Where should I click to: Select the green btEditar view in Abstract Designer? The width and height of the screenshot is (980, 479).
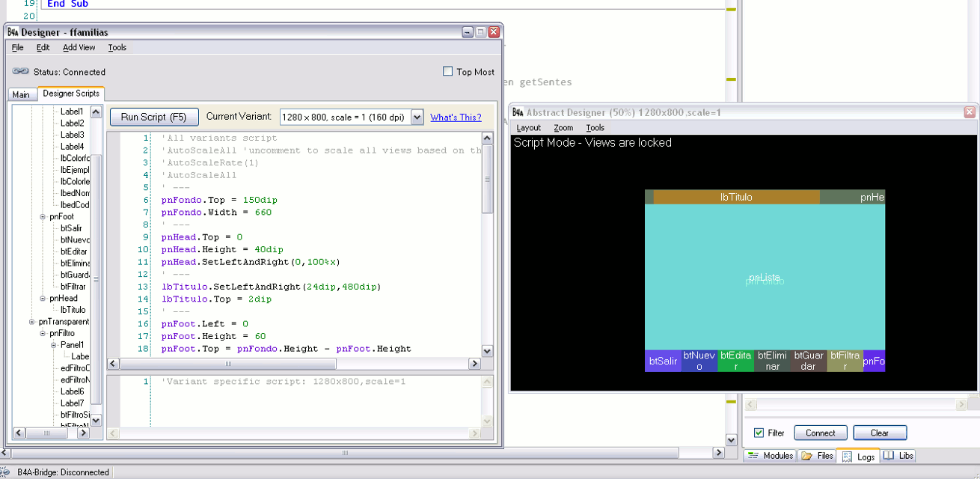pos(735,361)
